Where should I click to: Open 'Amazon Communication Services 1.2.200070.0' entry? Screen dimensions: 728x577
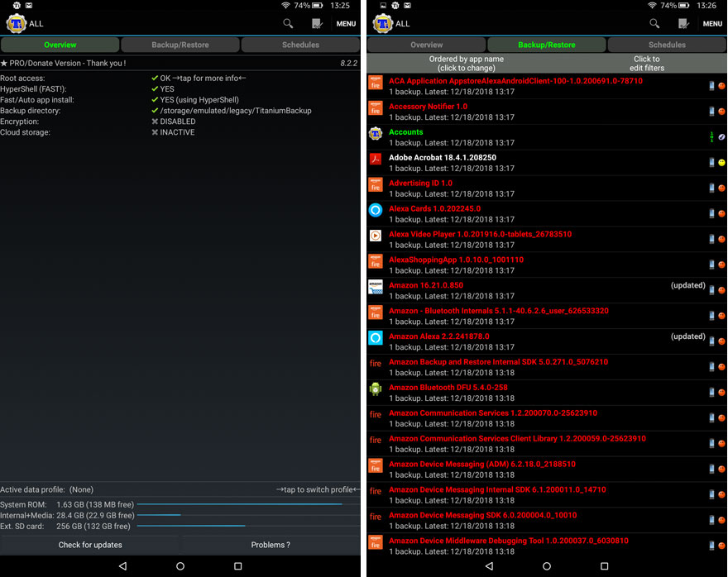(x=547, y=418)
